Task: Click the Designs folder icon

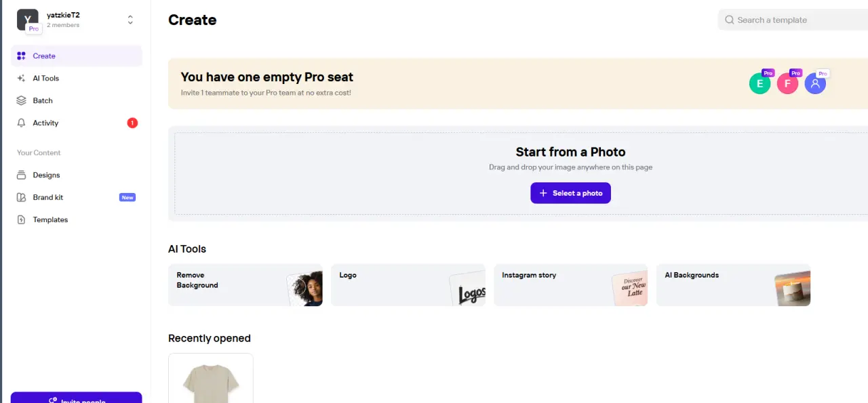Action: pyautogui.click(x=21, y=175)
